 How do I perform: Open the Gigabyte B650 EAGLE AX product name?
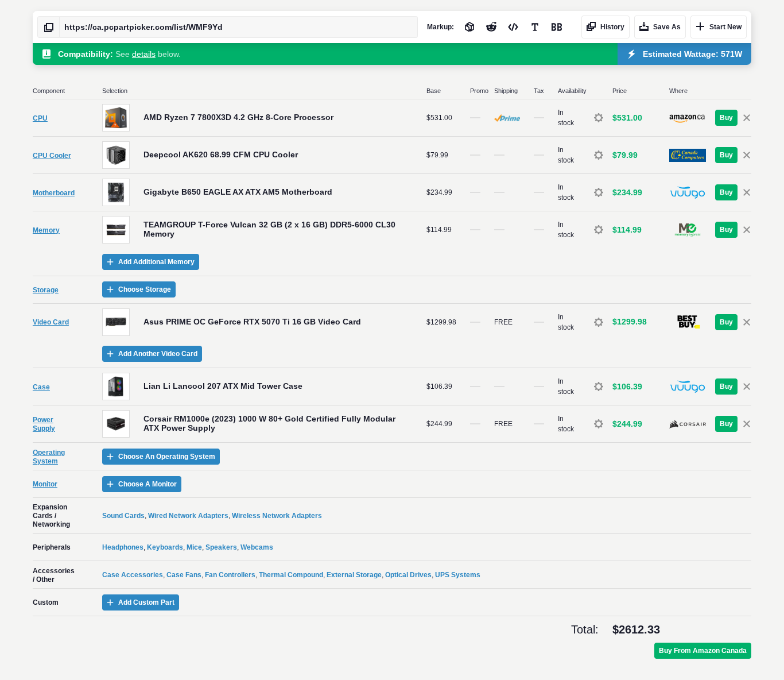(238, 192)
